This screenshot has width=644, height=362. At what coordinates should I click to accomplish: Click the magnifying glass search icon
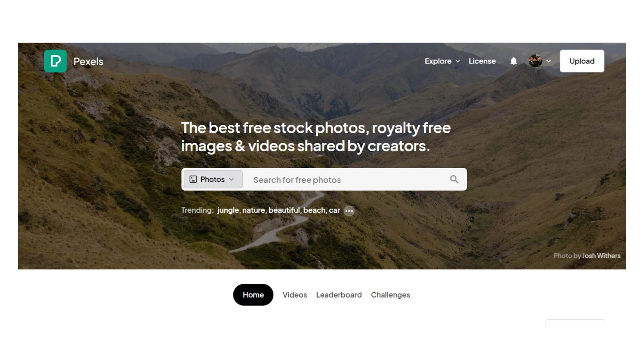454,179
